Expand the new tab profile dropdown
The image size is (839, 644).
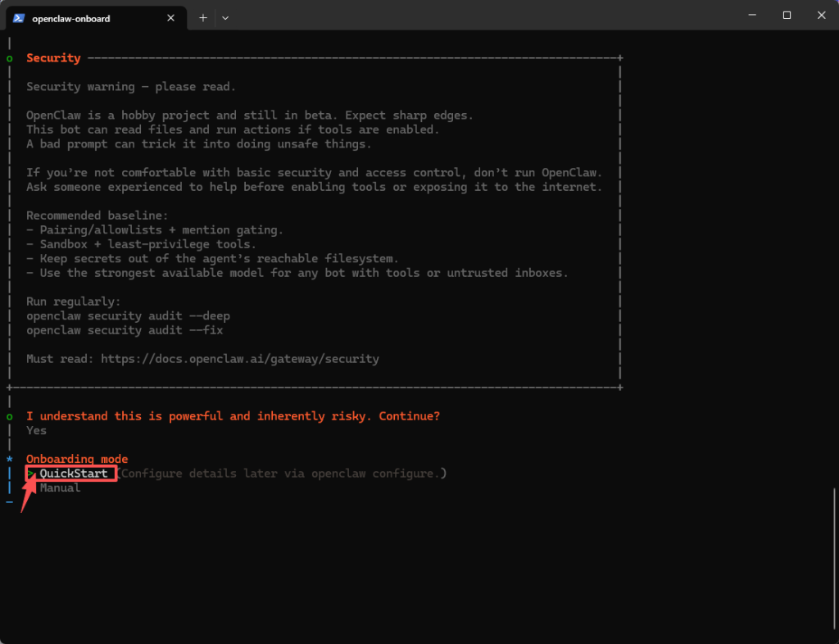[225, 18]
